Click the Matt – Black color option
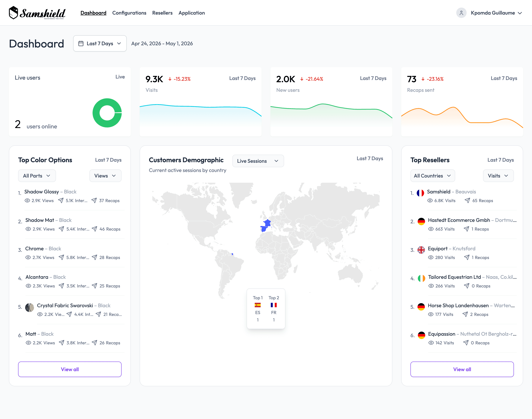 pos(40,334)
